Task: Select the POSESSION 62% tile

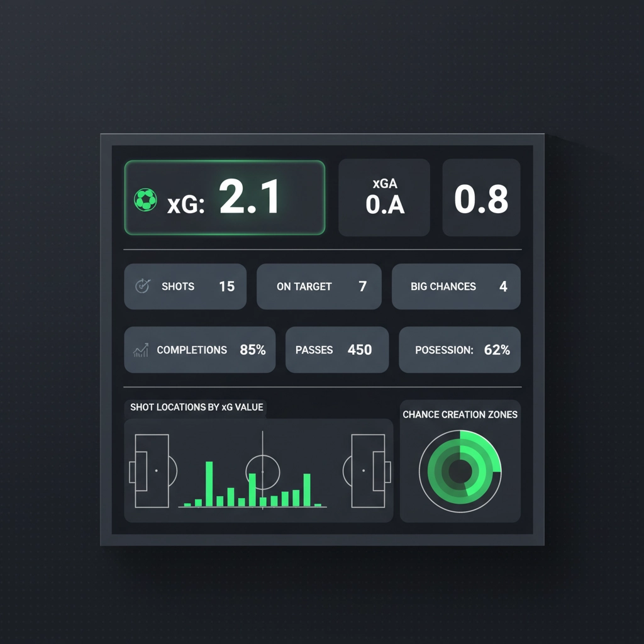Action: point(460,350)
